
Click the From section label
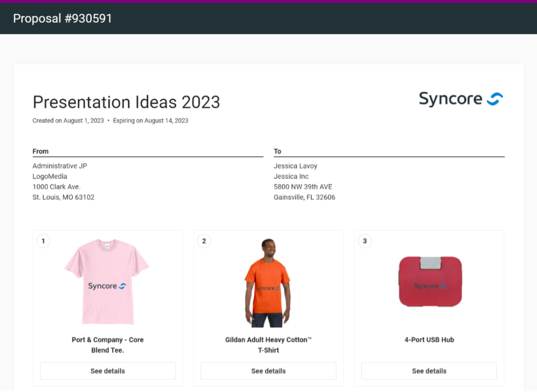[x=40, y=151]
